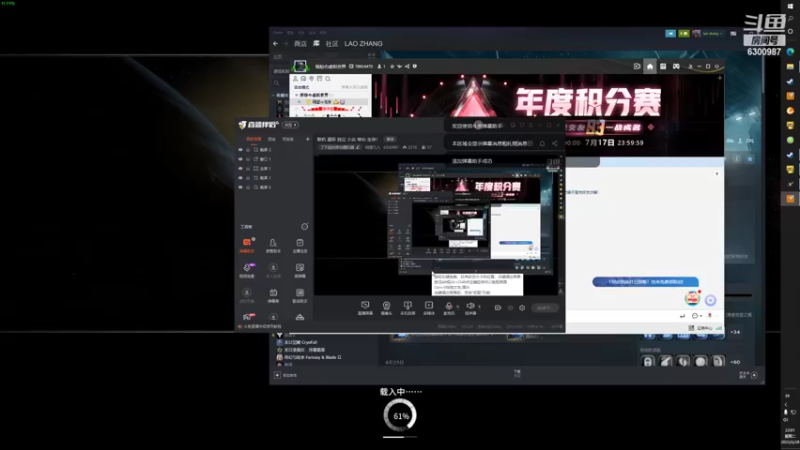This screenshot has height=450, width=800.
Task: Open the toolbox tool with the purple badge
Action: pos(247,270)
